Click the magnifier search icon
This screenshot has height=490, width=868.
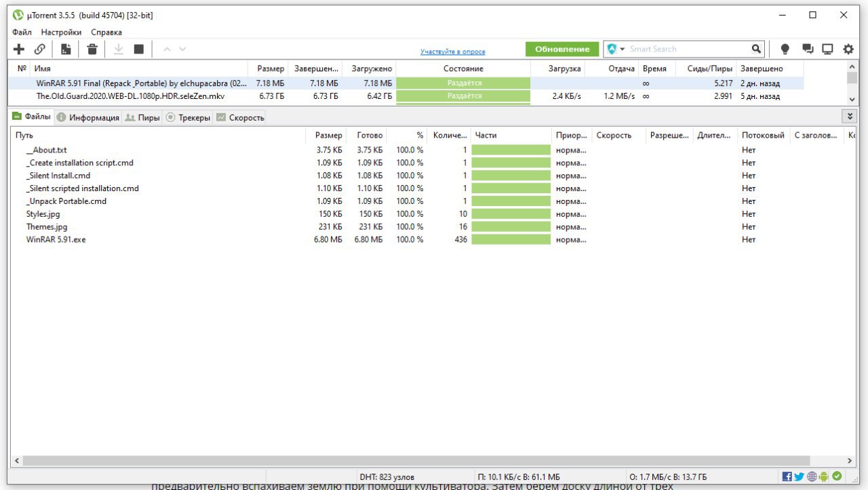(757, 49)
